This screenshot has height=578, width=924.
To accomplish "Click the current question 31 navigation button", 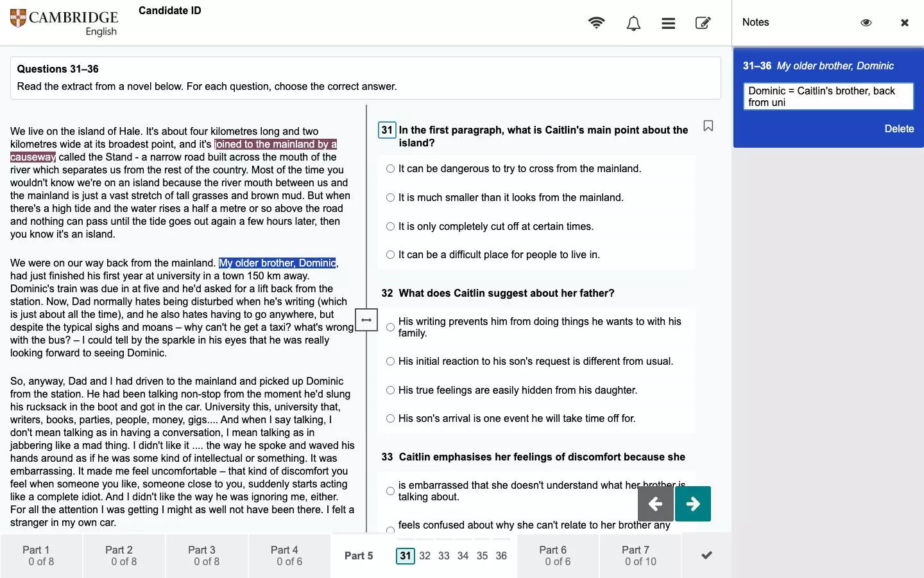I will point(406,556).
